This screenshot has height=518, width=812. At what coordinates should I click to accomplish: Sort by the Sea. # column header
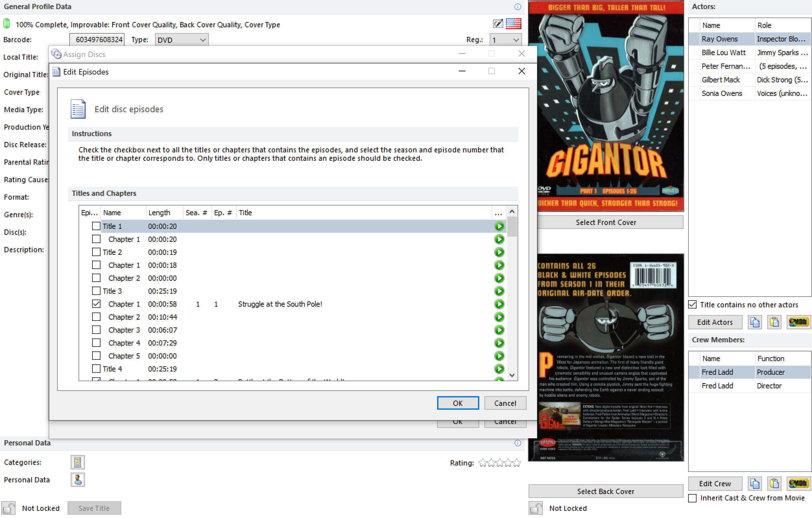pos(197,213)
